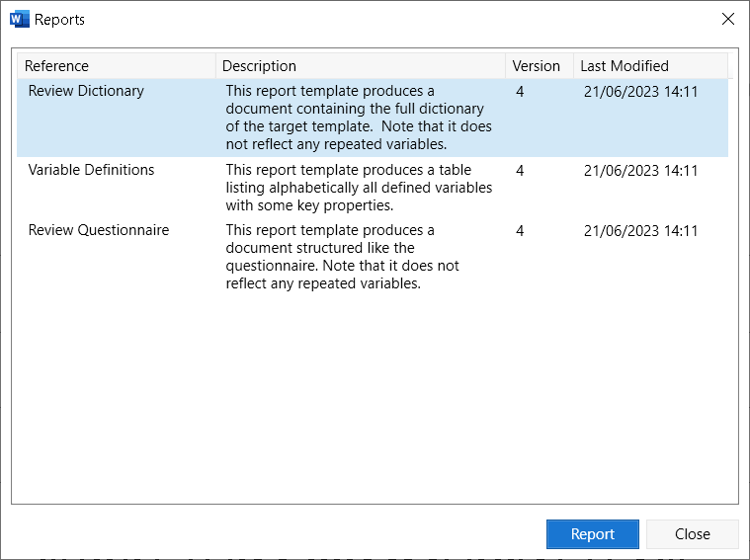Click the Word icon in title bar
The width and height of the screenshot is (750, 560).
[x=20, y=19]
